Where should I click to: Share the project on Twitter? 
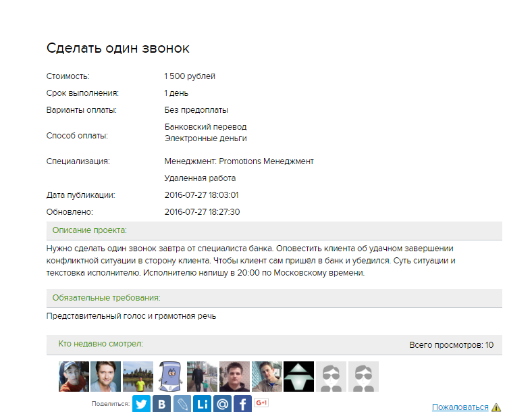pyautogui.click(x=141, y=404)
